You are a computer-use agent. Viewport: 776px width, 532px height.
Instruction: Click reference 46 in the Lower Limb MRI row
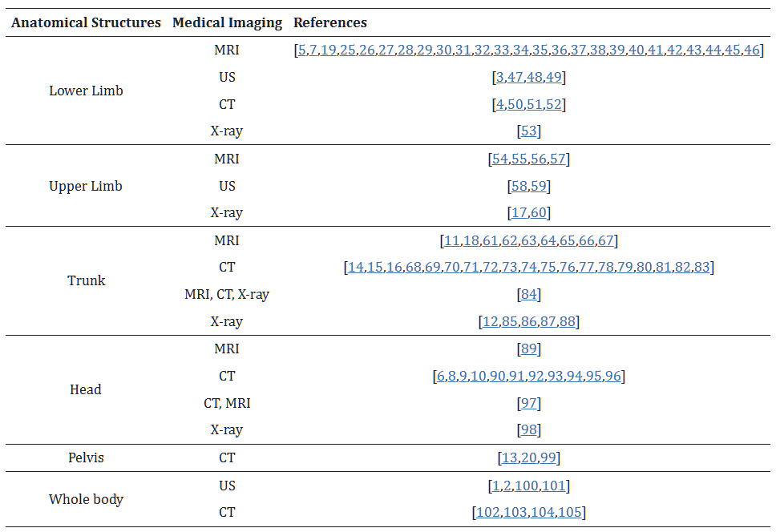(751, 50)
